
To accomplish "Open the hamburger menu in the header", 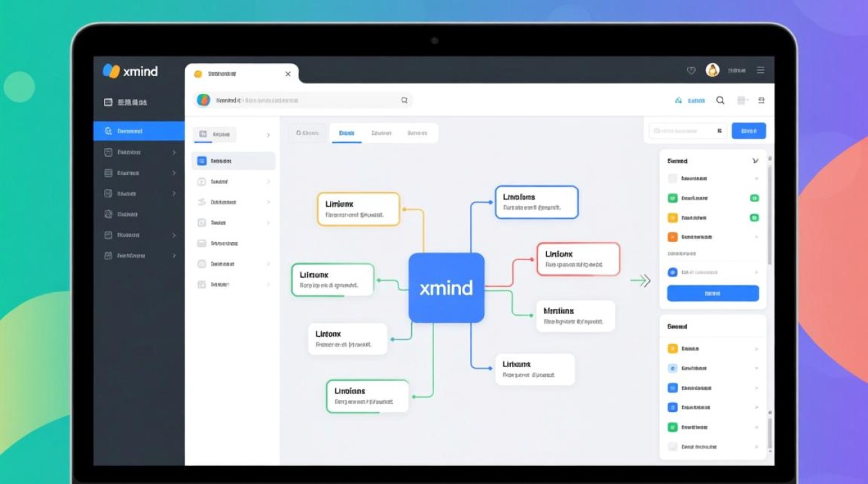I will coord(761,70).
